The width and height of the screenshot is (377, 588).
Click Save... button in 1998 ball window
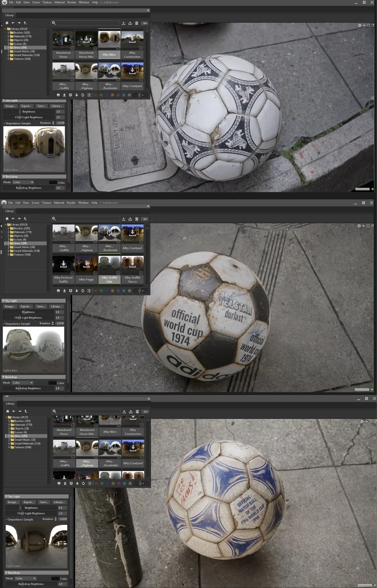[43, 502]
